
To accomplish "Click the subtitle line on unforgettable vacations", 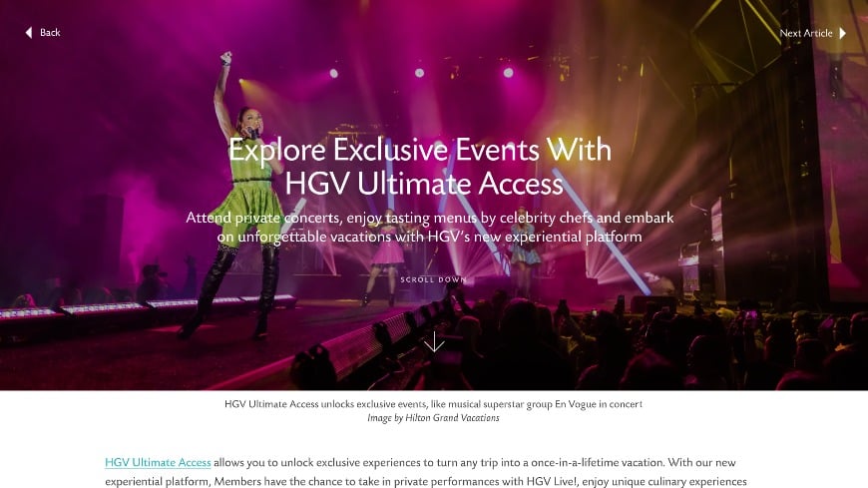I will tap(430, 238).
